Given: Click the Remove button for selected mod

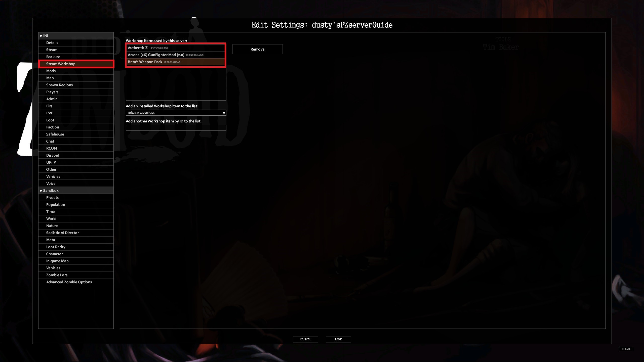Looking at the screenshot, I should coord(257,49).
